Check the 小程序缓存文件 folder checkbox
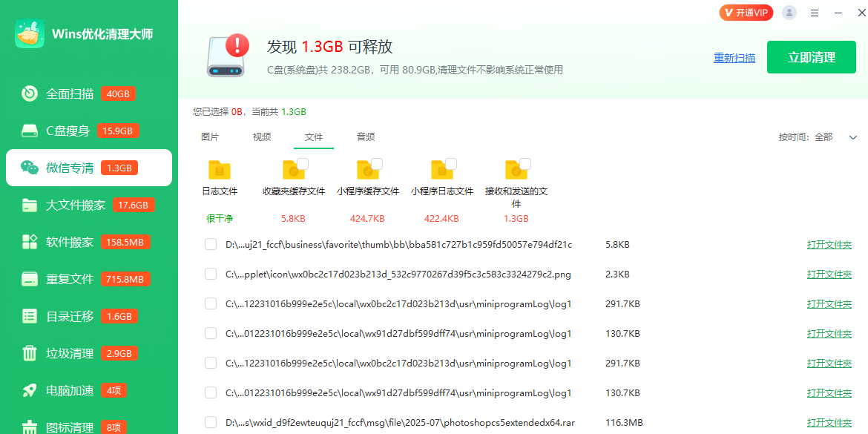Image resolution: width=868 pixels, height=434 pixels. click(x=377, y=164)
